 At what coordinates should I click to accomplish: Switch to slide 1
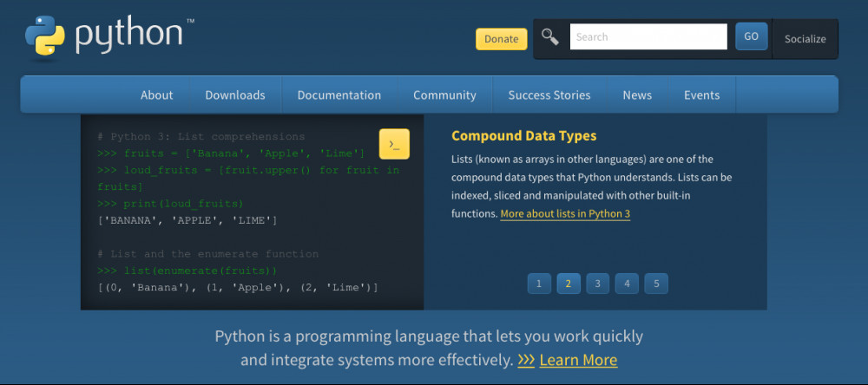[x=539, y=284]
